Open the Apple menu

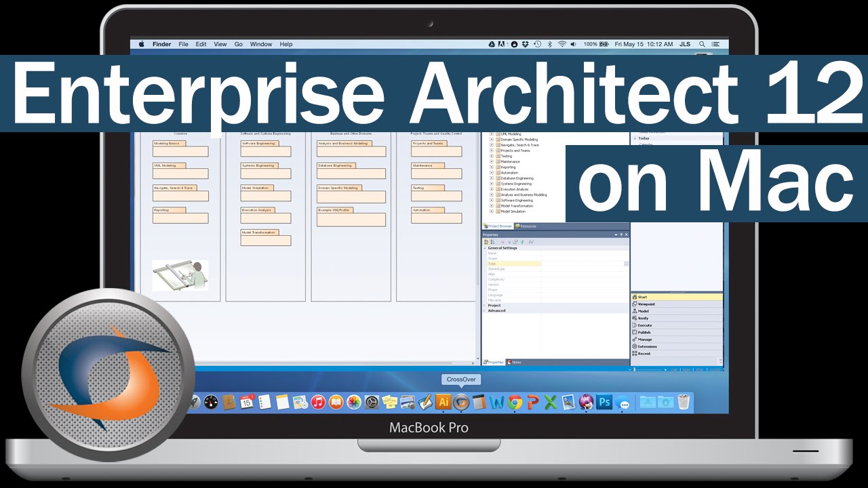142,44
